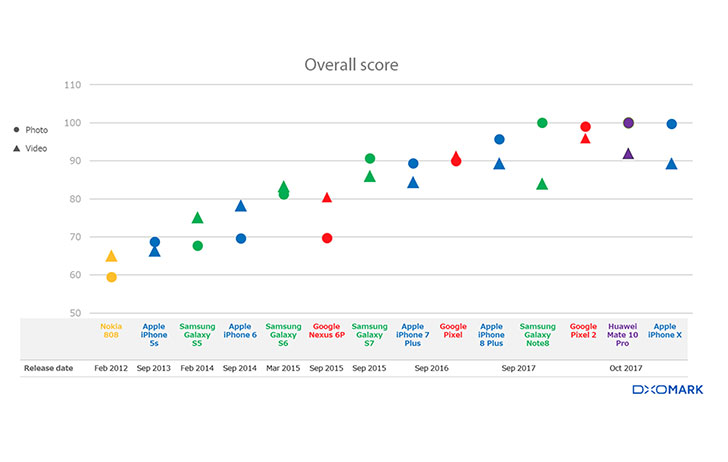Select the Galaxy S5 video triangle marker

click(197, 217)
